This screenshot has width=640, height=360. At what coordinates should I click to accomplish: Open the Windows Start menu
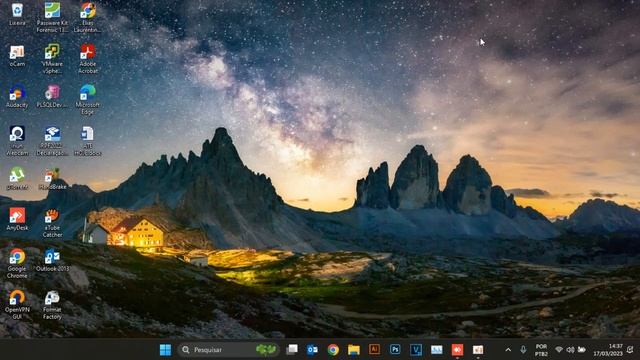point(165,350)
